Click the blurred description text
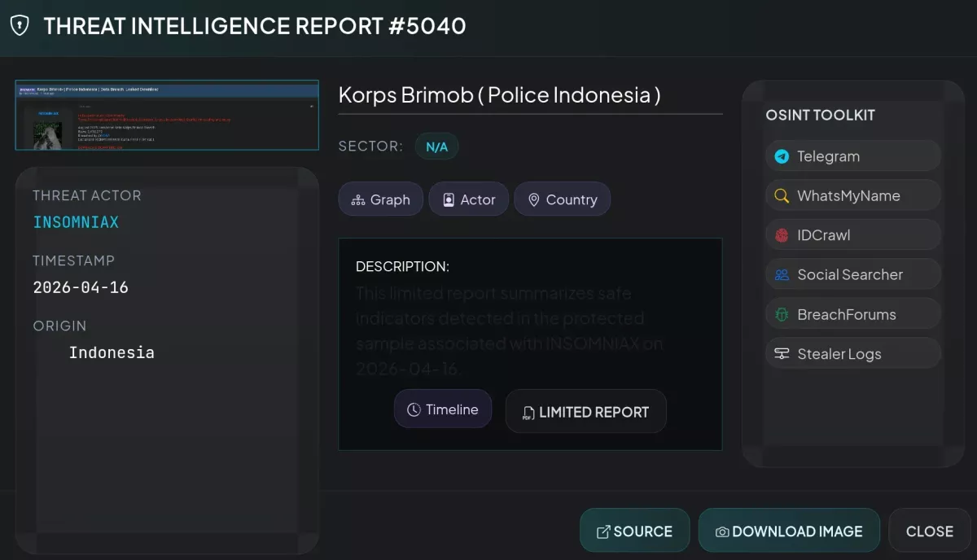Viewport: 977px width, 560px height. click(510, 330)
